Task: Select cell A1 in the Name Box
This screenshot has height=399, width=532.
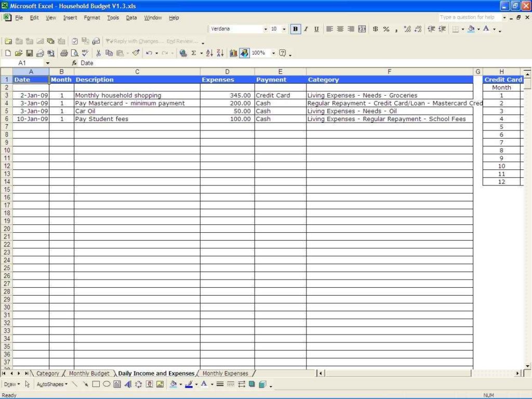Action: 21,62
